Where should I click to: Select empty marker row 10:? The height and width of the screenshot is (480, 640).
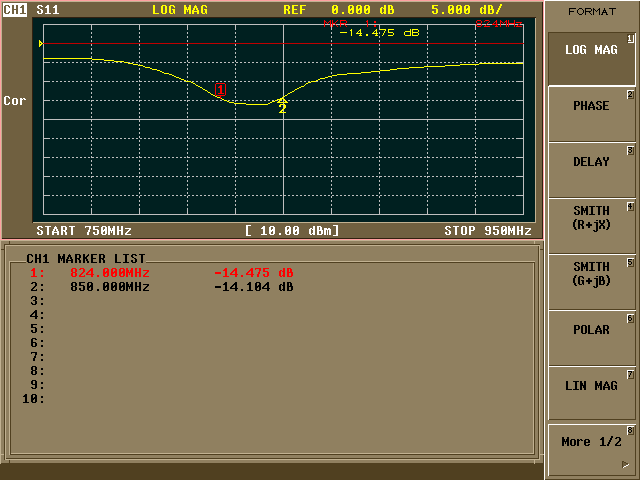click(33, 399)
